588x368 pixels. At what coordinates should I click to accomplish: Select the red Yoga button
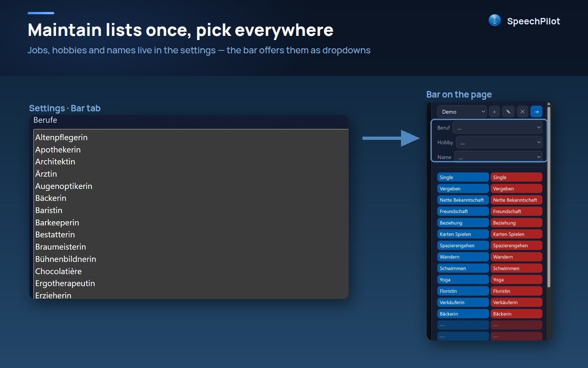pos(516,280)
